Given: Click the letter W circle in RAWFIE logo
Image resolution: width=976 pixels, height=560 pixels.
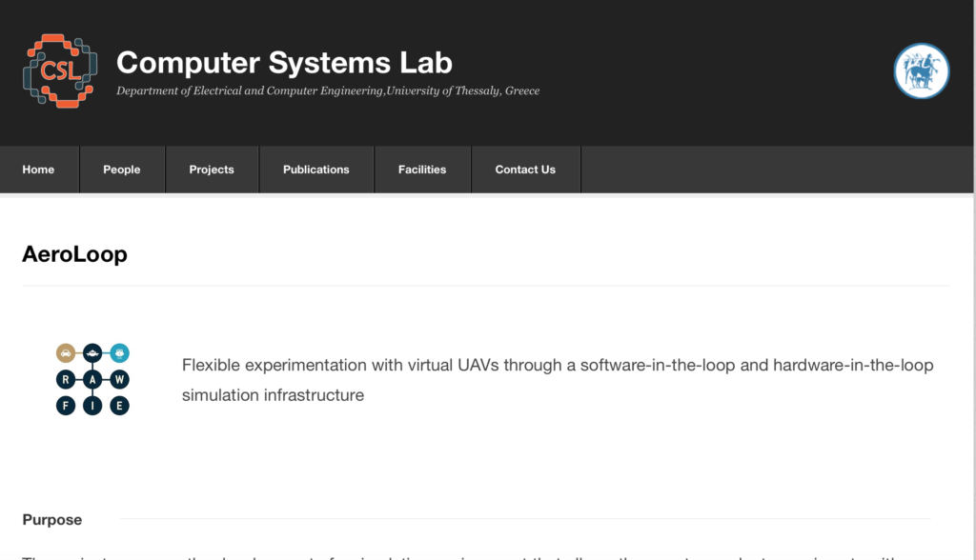Looking at the screenshot, I should click(x=119, y=380).
